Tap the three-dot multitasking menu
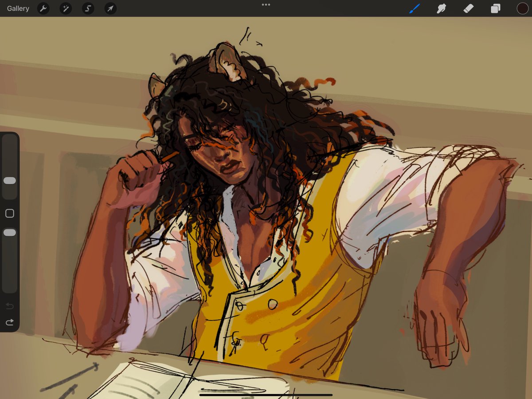Image resolution: width=532 pixels, height=399 pixels. tap(266, 4)
